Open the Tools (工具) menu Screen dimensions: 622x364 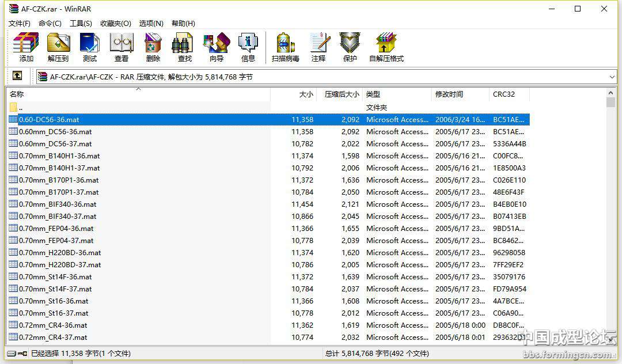click(x=81, y=24)
